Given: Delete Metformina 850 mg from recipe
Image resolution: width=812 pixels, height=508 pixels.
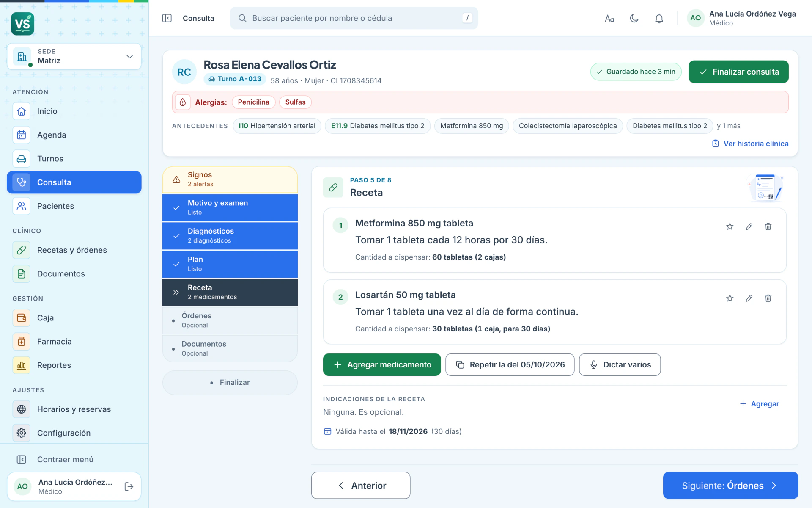Looking at the screenshot, I should (768, 226).
